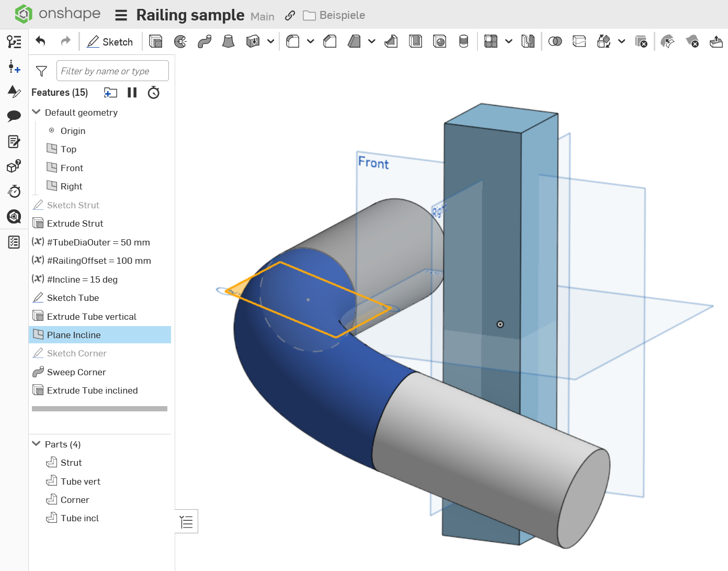
Task: Select the Shell tool
Action: point(416,41)
